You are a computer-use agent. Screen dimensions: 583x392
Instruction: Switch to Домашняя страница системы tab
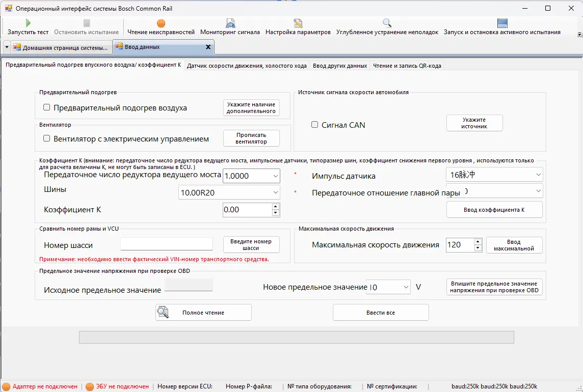point(61,47)
